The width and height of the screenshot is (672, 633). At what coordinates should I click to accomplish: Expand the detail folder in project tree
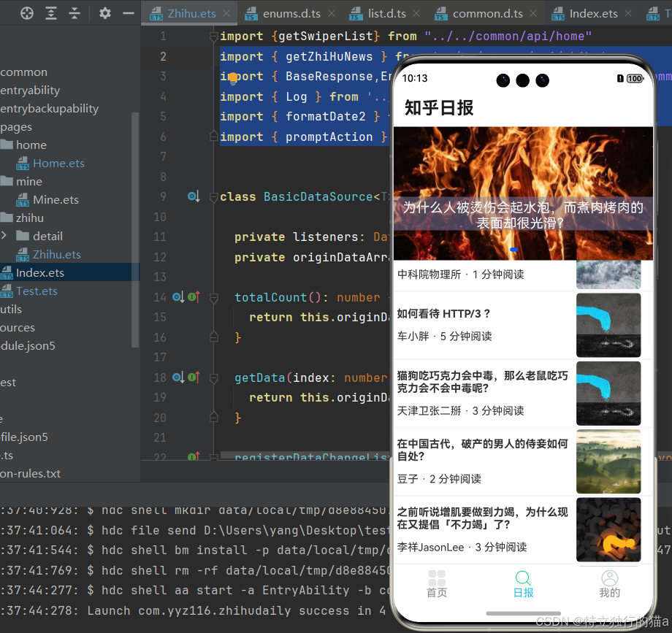[4, 236]
